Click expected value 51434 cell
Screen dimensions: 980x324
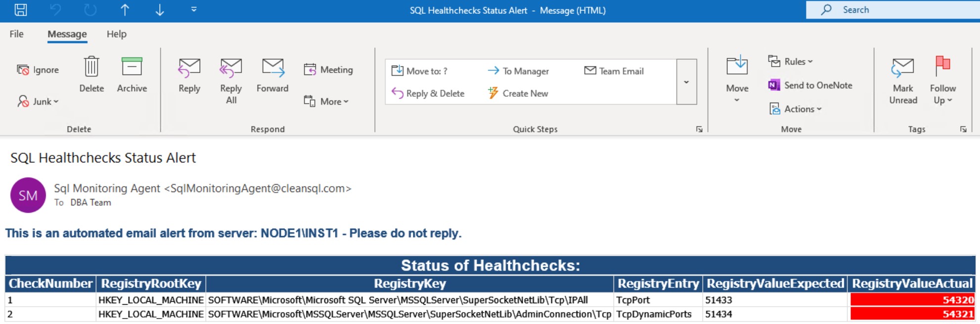pyautogui.click(x=775, y=314)
